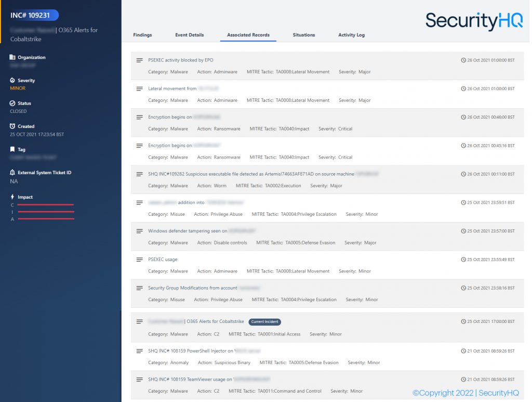The image size is (532, 402).
Task: Click clock icon next to 25 Oct 2021 23:57:00 BST
Action: 463,231
